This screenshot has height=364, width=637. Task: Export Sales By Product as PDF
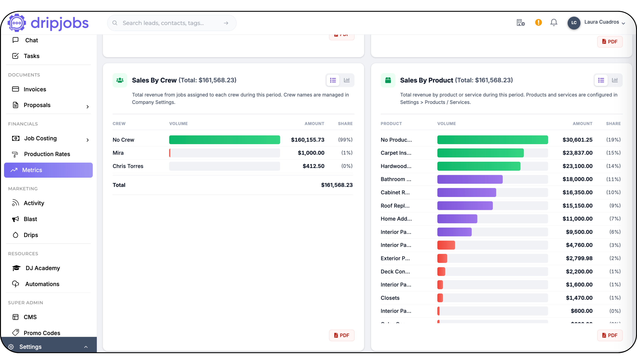(x=610, y=335)
